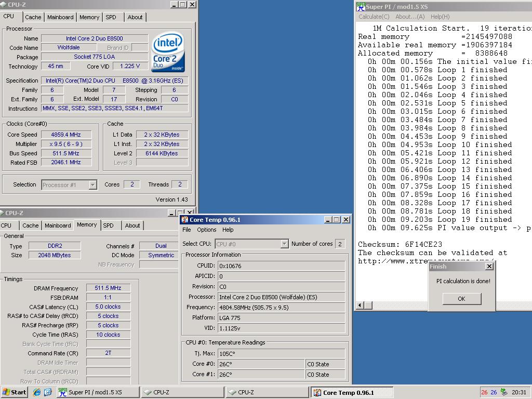Screen dimensions: 532x399
Task: Click the Super PI title bar icon
Action: [361, 6]
